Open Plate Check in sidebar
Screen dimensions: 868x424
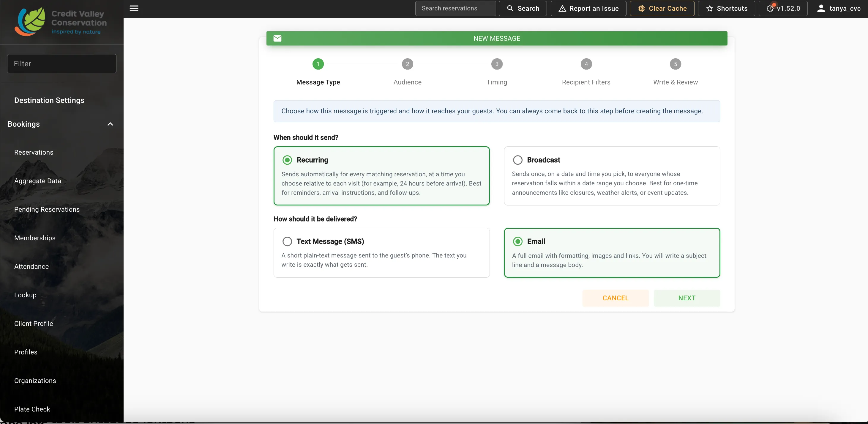click(x=32, y=409)
